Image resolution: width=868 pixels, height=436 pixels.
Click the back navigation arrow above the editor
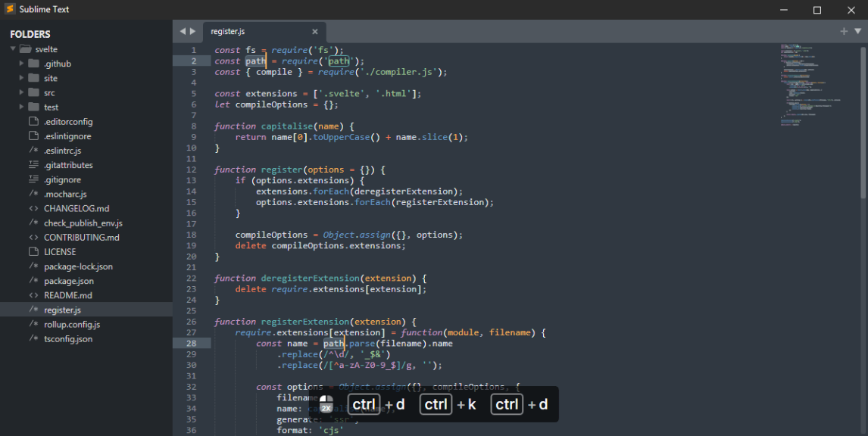182,32
